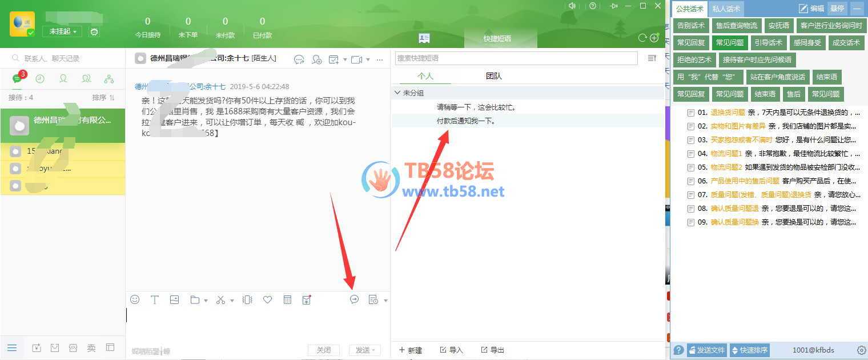868x360 pixels.
Task: Click the heart favorite icon
Action: [267, 299]
